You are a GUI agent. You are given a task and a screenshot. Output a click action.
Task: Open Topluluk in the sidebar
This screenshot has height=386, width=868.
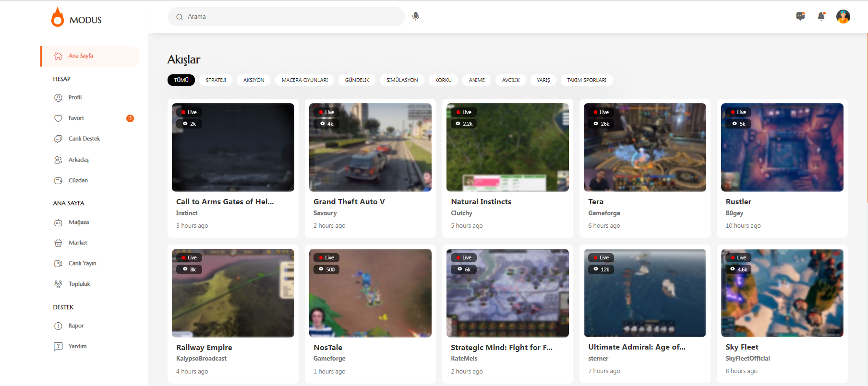tap(79, 284)
